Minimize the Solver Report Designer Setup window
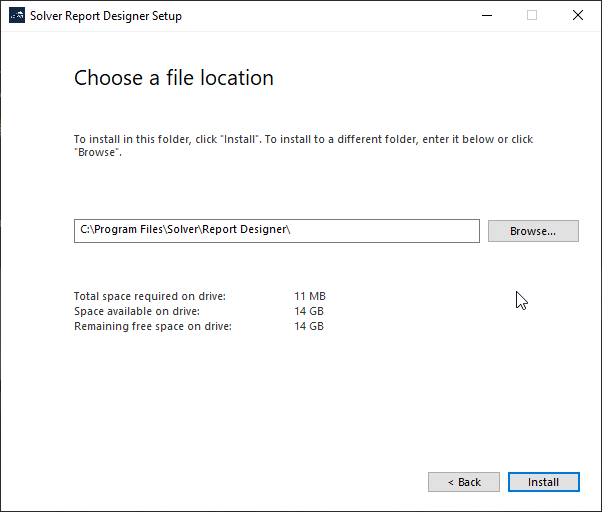The height and width of the screenshot is (512, 602). coord(487,16)
